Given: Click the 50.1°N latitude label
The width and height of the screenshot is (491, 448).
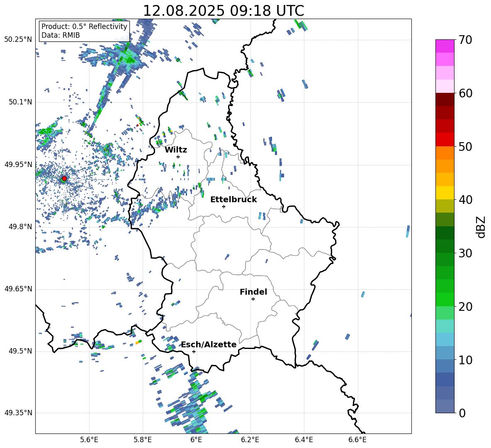Looking at the screenshot, I should coord(20,102).
